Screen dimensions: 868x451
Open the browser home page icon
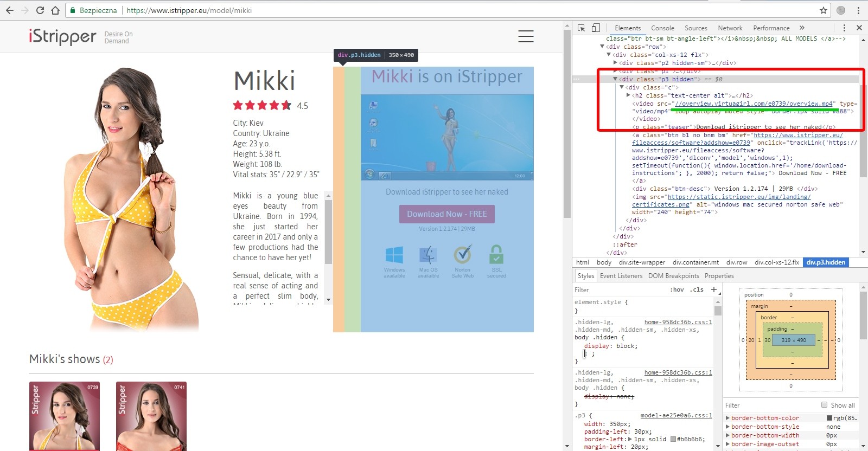(55, 10)
